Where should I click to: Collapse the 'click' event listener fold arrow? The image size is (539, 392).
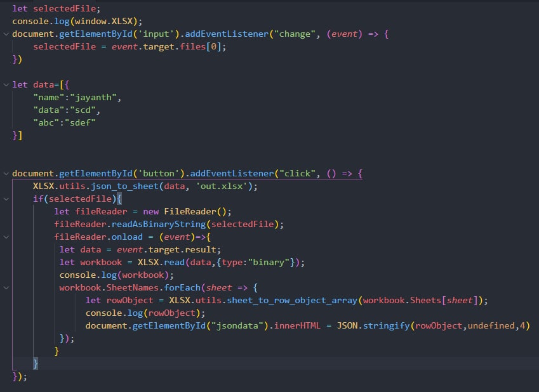(x=6, y=174)
